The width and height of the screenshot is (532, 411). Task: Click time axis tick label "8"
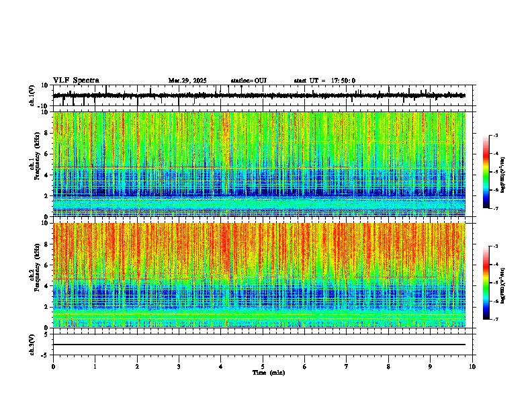click(x=388, y=367)
